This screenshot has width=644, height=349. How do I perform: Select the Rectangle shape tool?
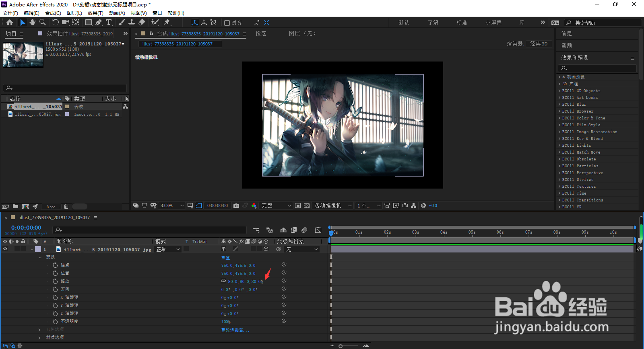89,23
